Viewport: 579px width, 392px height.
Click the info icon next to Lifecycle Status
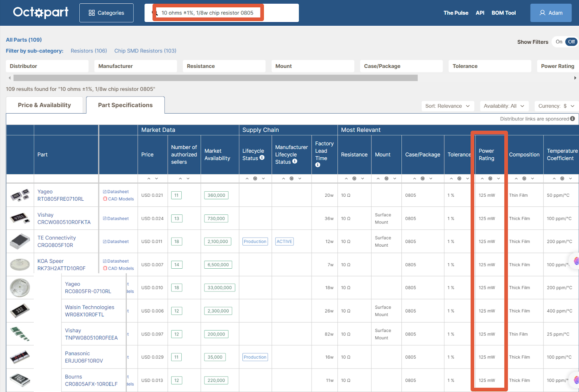262,158
